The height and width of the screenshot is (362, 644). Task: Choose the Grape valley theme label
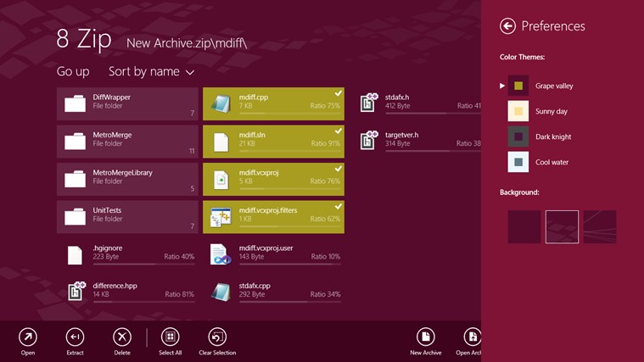point(554,86)
